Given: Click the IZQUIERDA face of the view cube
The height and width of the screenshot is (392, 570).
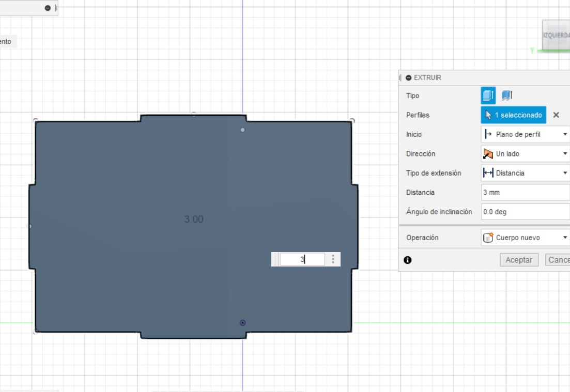Looking at the screenshot, I should (556, 35).
